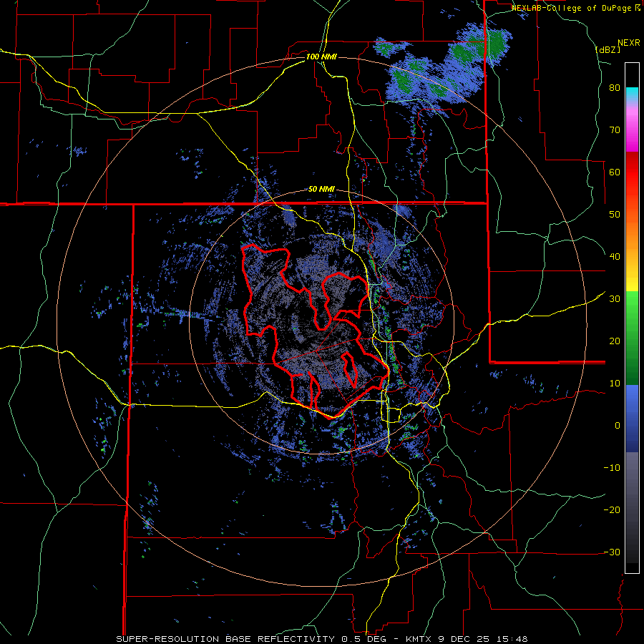Click the super-resolution base reflectivity caption at bottom
644x644 pixels.
pos(321,639)
